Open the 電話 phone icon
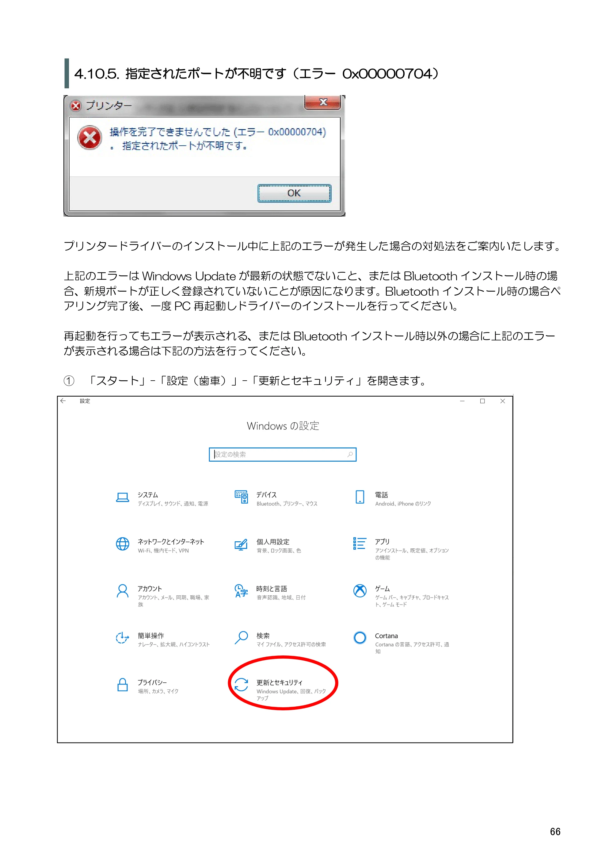Viewport: 613px width, 868px height. point(360,497)
